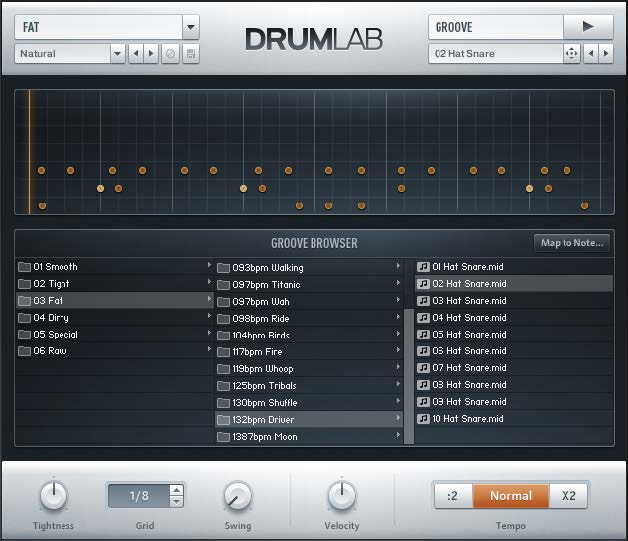The image size is (628, 541).
Task: Increase Grid value with up arrow
Action: 176,490
